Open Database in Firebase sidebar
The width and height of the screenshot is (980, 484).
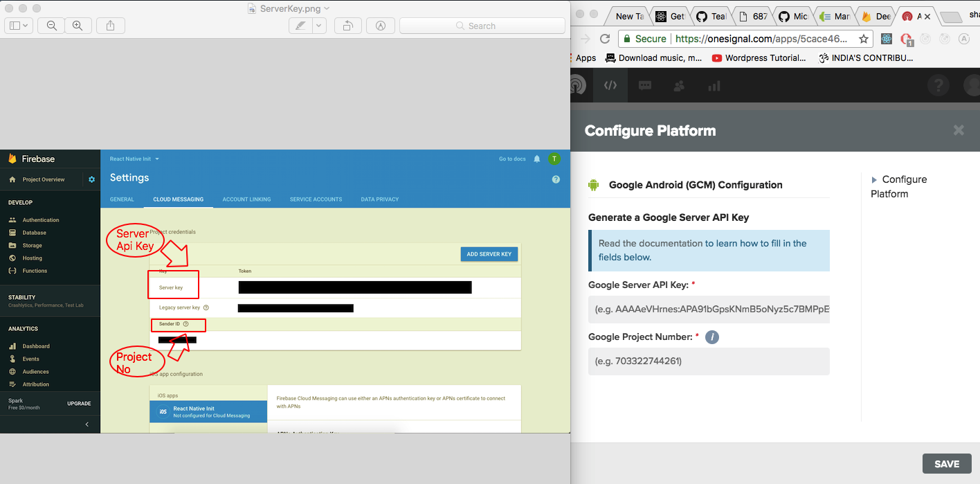point(35,233)
